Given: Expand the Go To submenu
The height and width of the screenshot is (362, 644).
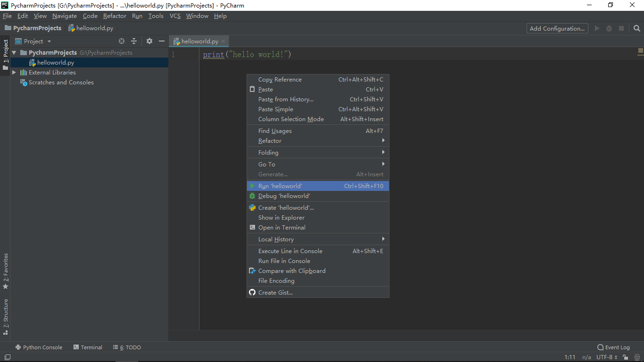Looking at the screenshot, I should tap(318, 165).
